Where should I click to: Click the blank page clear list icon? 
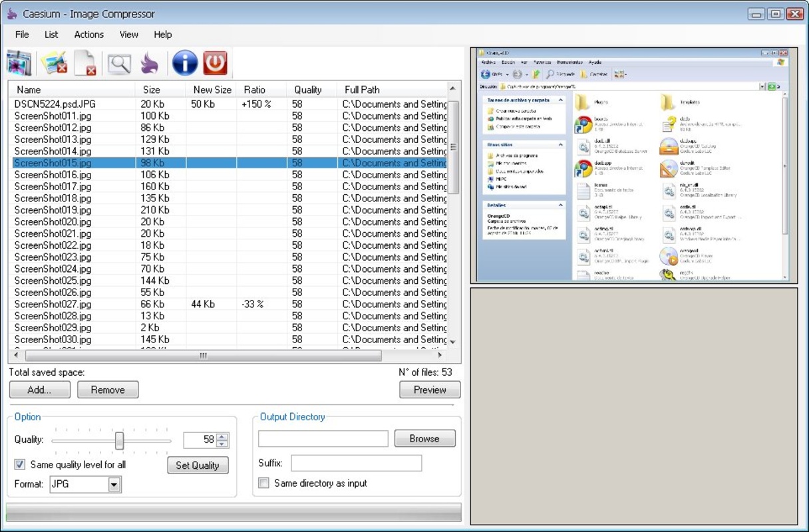click(x=85, y=63)
